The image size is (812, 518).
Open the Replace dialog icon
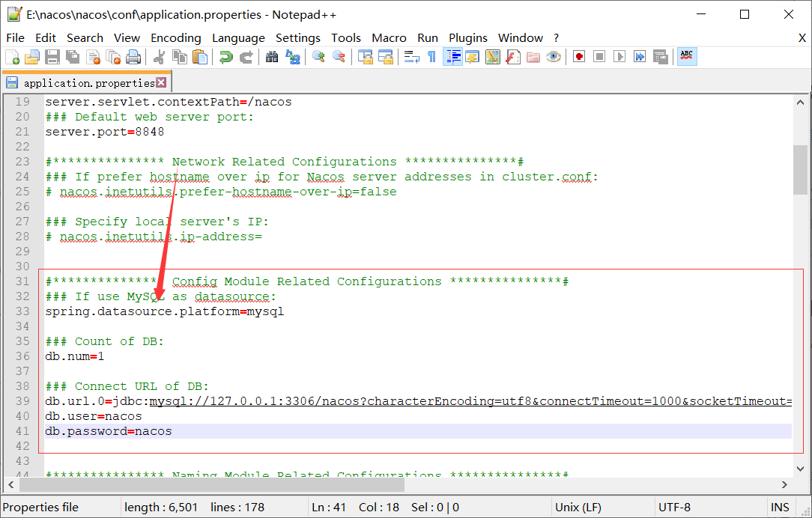coord(293,56)
